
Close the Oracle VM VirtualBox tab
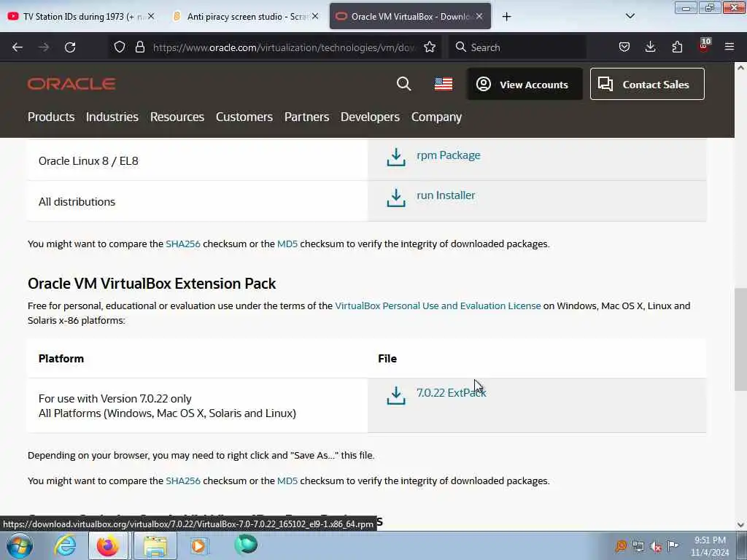coord(479,16)
